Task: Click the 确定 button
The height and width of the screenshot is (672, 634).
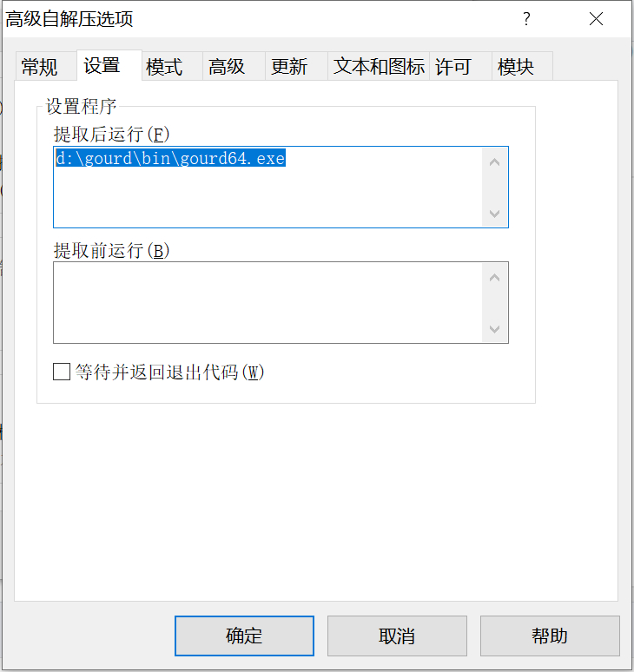Action: coord(244,636)
